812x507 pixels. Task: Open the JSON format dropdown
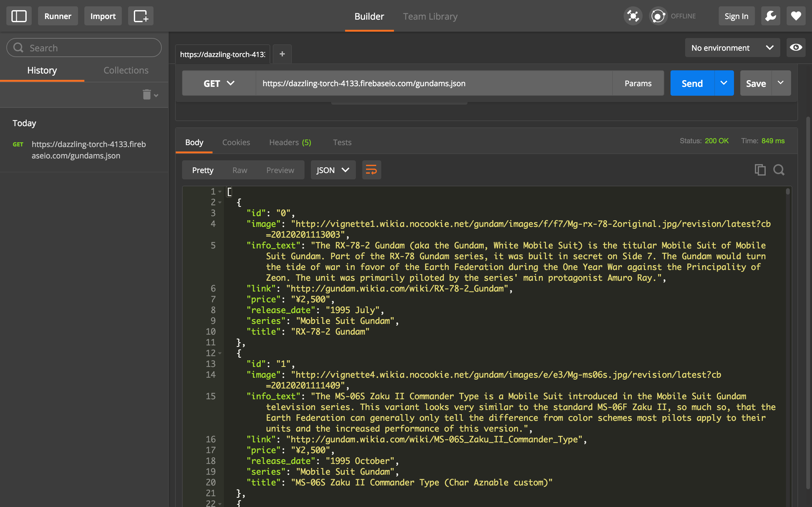333,170
